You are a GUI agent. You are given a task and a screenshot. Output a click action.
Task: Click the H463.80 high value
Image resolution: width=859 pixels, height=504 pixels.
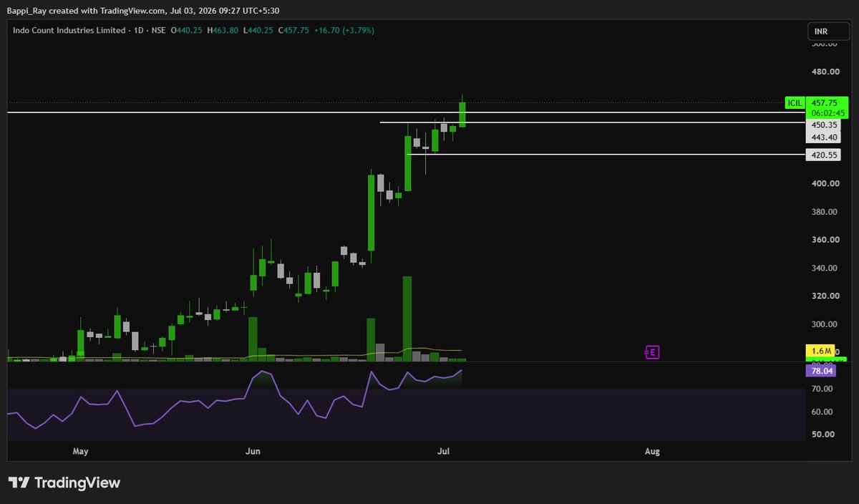(223, 30)
